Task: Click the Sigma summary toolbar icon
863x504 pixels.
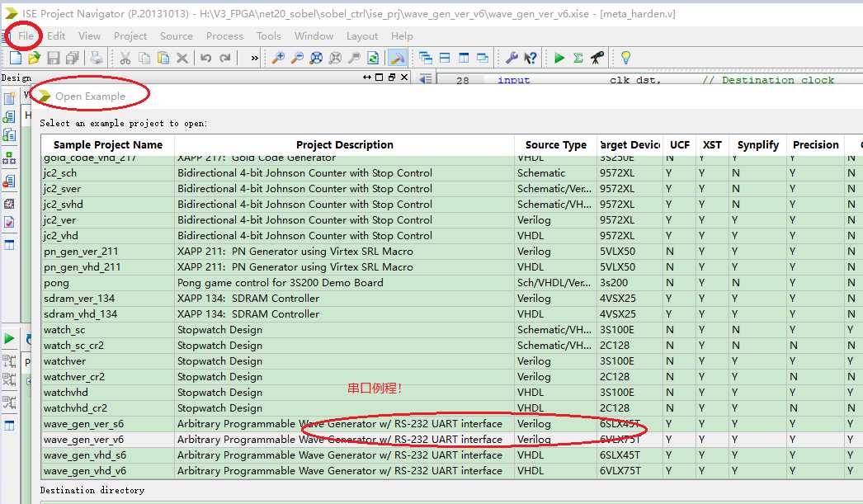Action: (x=578, y=58)
